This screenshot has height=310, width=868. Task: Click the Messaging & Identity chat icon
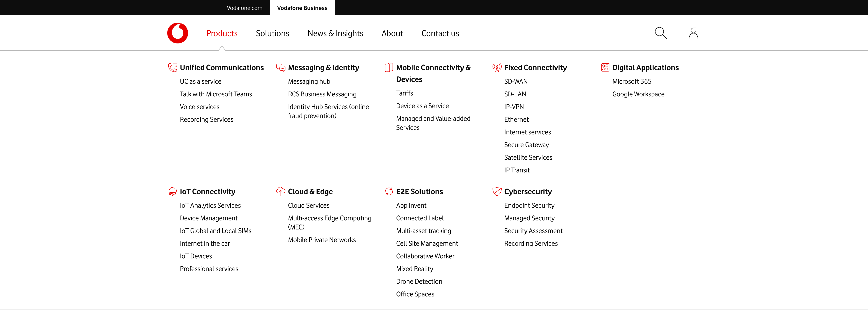(x=281, y=67)
